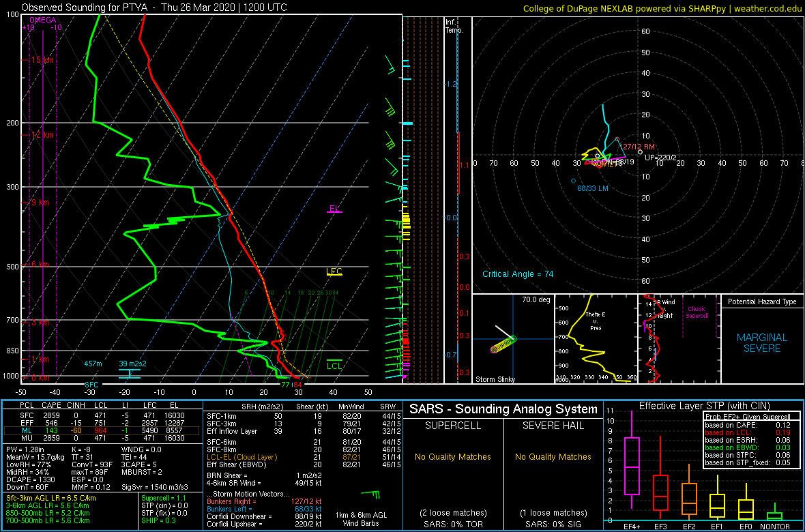Select the LCL-EL (Cloud Layer) row
Viewport: 805px width, 532px height.
(x=303, y=457)
